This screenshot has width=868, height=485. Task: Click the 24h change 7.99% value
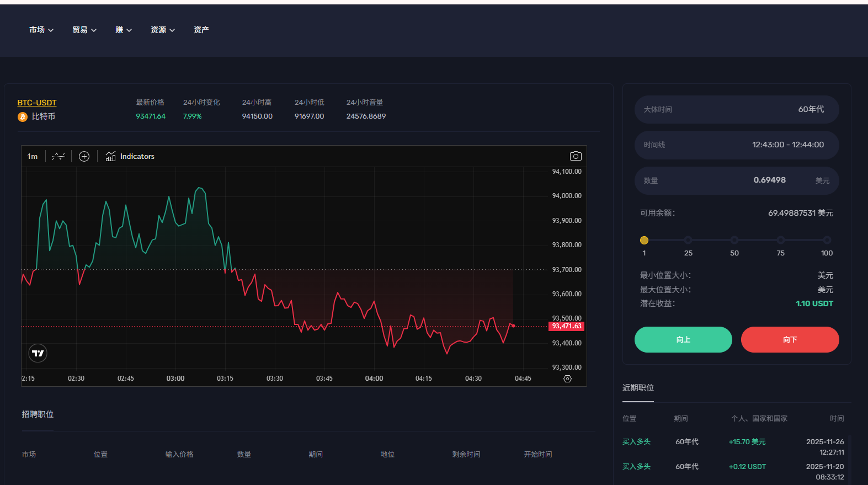point(193,116)
